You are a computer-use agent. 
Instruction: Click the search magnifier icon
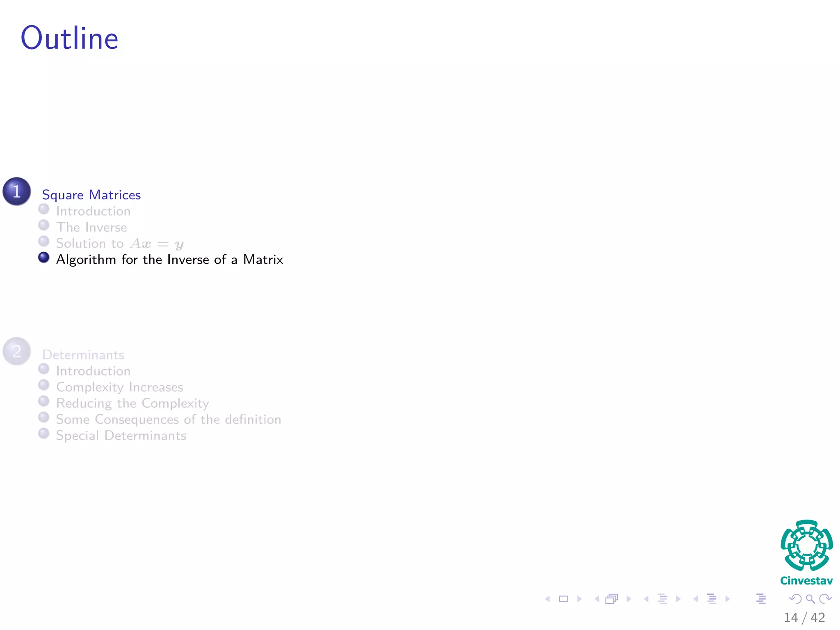click(x=810, y=599)
